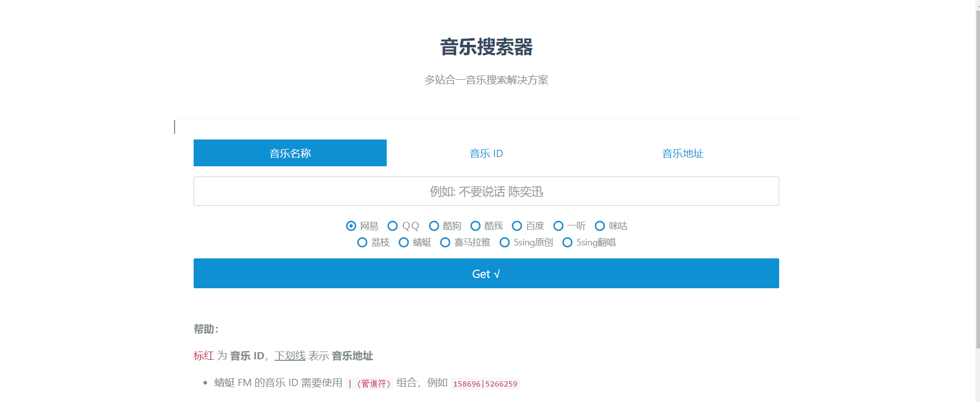Select the 百度 radio button
The width and height of the screenshot is (980, 402).
[517, 226]
